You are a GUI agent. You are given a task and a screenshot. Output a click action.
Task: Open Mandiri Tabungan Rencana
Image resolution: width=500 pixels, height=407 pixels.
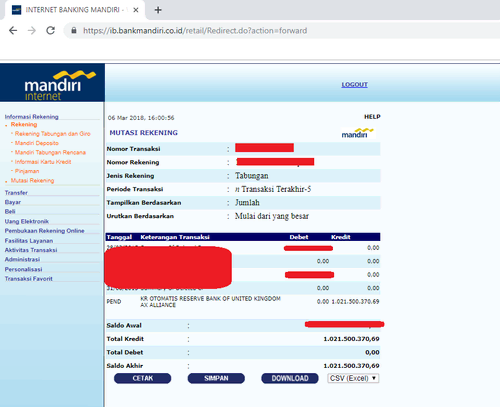(50, 152)
